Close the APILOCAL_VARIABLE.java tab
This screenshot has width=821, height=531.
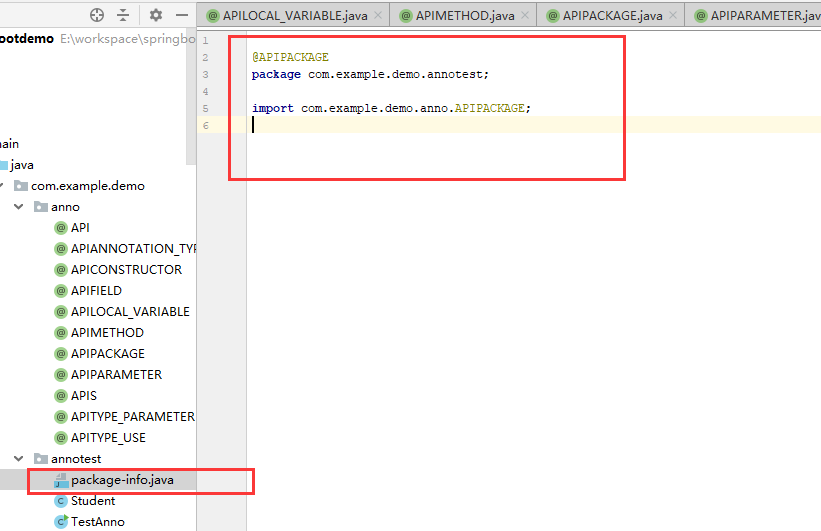(x=378, y=15)
